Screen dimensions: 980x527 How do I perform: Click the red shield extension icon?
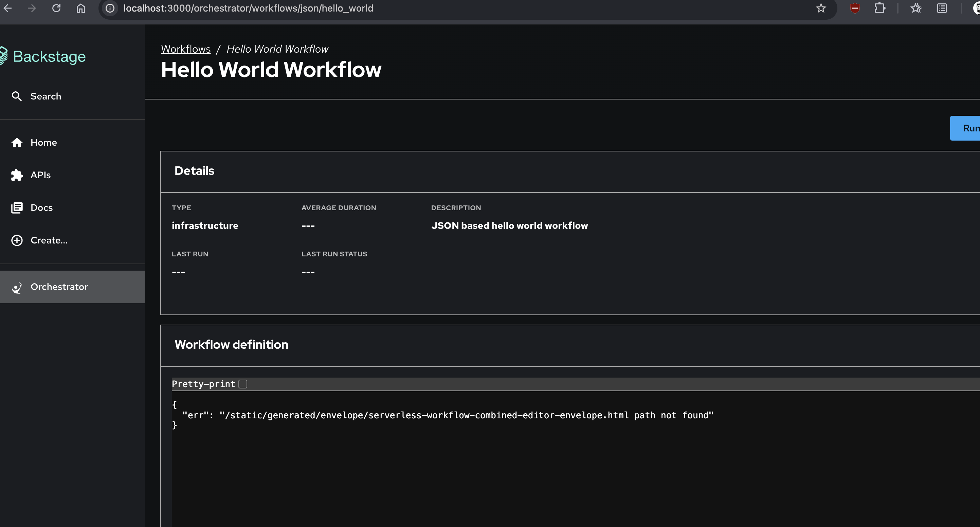pyautogui.click(x=855, y=8)
